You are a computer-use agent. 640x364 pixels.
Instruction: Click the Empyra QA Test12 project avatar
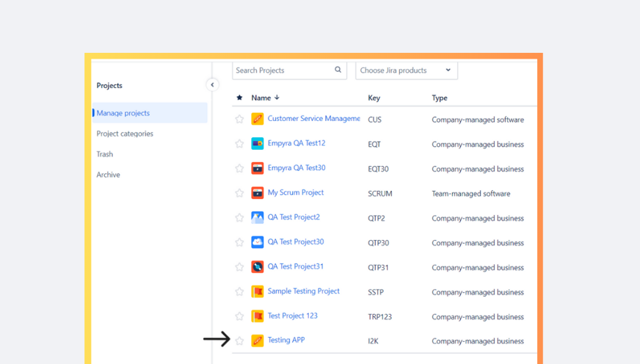pos(257,144)
